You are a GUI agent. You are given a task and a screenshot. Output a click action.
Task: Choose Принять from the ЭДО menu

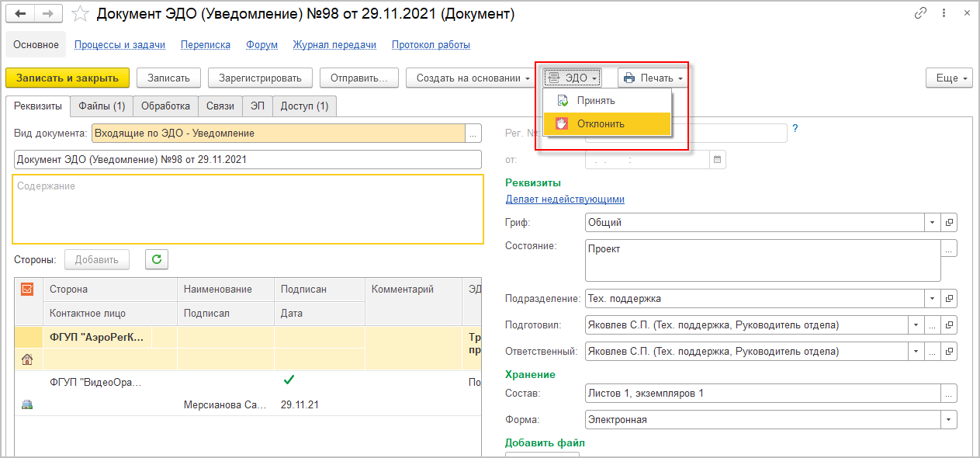pyautogui.click(x=596, y=100)
